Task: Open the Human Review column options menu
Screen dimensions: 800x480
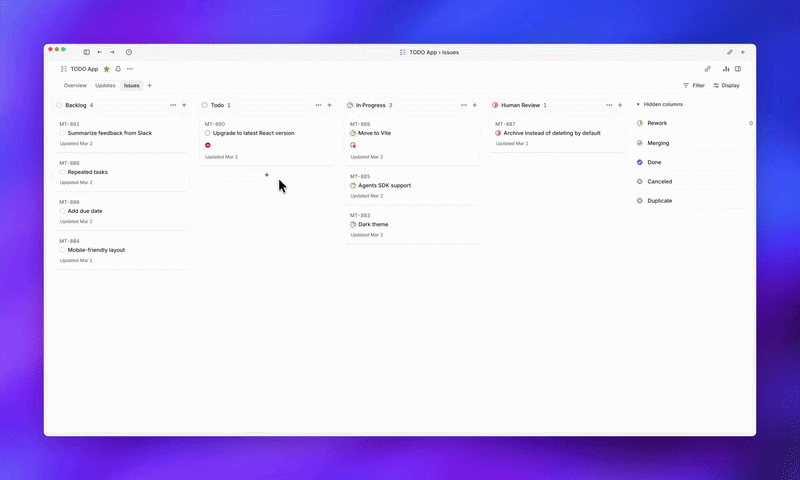Action: point(609,105)
